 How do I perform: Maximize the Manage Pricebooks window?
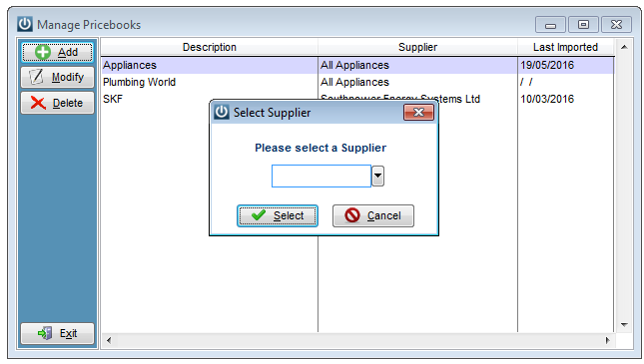[x=583, y=25]
